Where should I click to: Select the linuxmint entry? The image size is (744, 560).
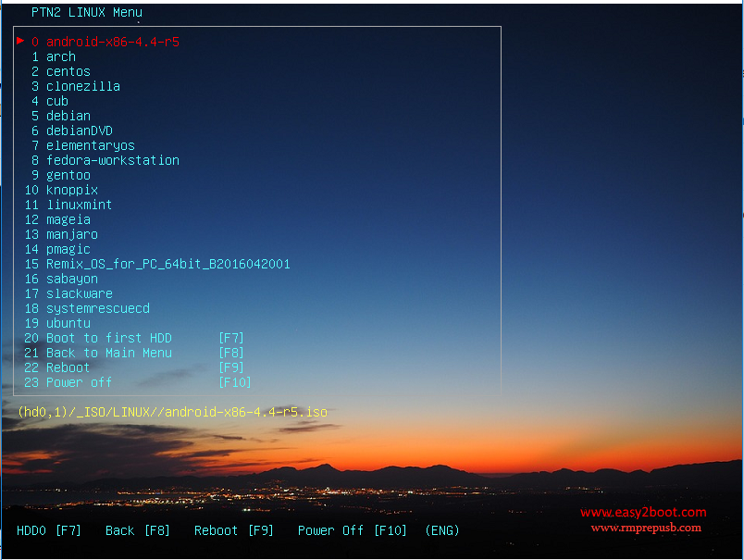[x=68, y=205]
